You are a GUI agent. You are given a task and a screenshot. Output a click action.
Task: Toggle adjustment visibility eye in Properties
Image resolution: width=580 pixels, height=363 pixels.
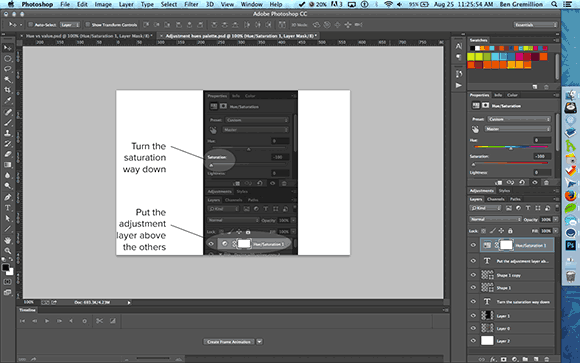coord(535,182)
